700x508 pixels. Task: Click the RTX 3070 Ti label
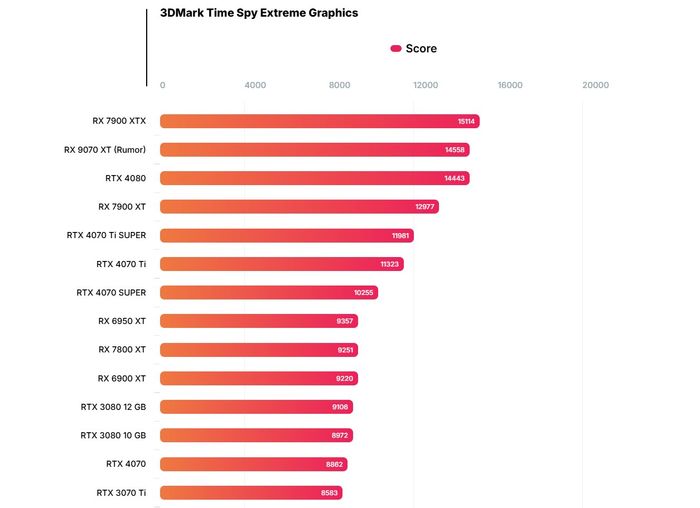click(121, 493)
